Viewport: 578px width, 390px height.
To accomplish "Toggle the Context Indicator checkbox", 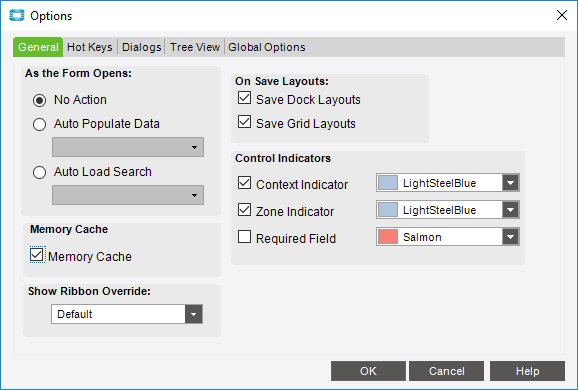I will [x=244, y=182].
